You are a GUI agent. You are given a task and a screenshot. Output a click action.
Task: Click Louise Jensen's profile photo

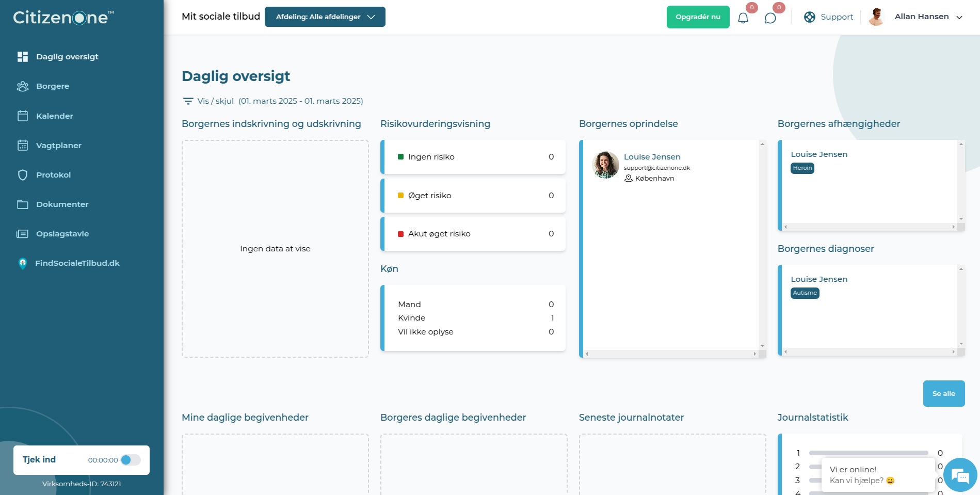605,165
